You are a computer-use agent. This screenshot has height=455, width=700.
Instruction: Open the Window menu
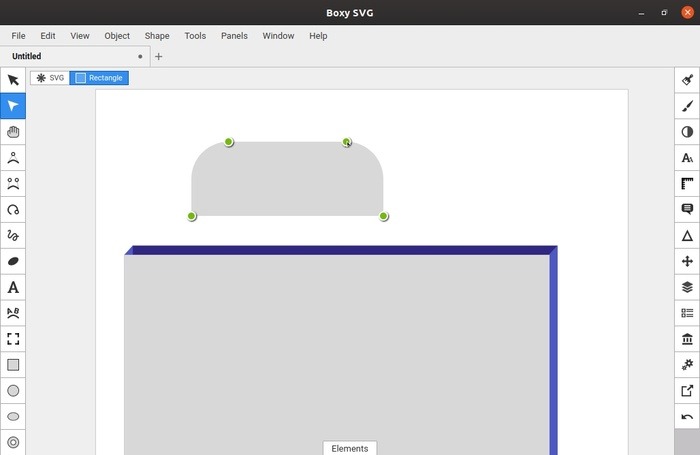pyautogui.click(x=278, y=36)
